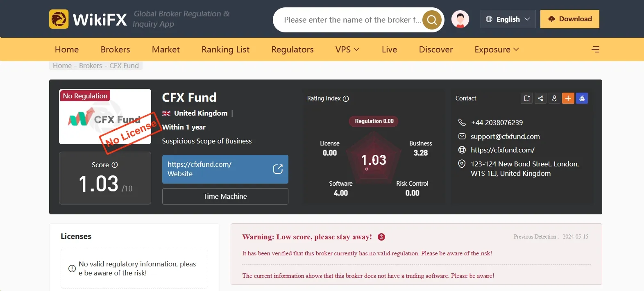The image size is (644, 291).
Task: Click the info icon next to Score
Action: pos(115,165)
